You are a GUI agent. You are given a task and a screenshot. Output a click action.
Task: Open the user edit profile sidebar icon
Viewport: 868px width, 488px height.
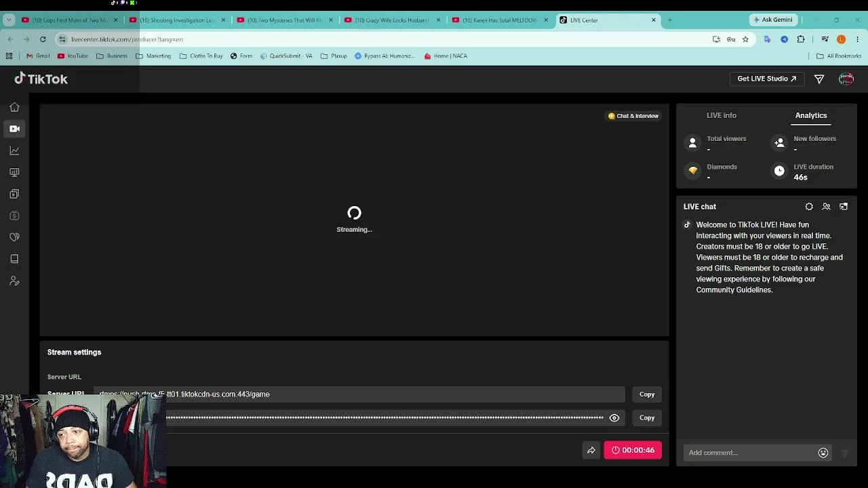pyautogui.click(x=14, y=281)
